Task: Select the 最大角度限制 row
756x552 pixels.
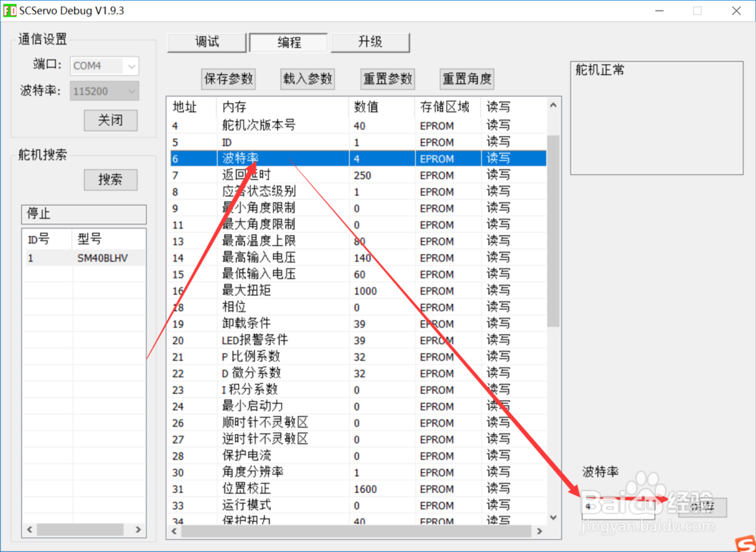Action: coord(358,225)
